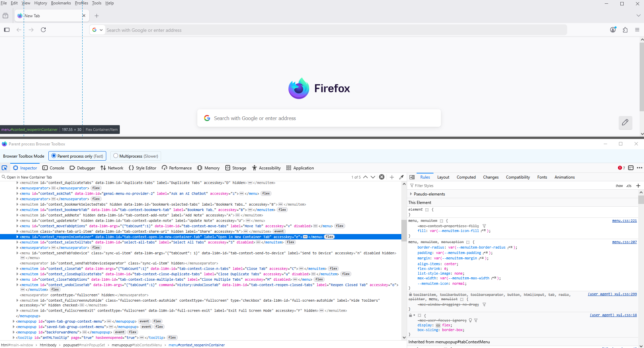644x348 pixels.
Task: Click the filter icon beside -moz-context-properties
Action: (484, 226)
